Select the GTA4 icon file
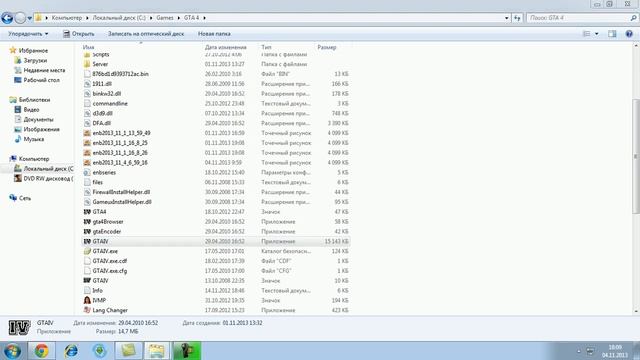This screenshot has width=640, height=360. coord(99,212)
